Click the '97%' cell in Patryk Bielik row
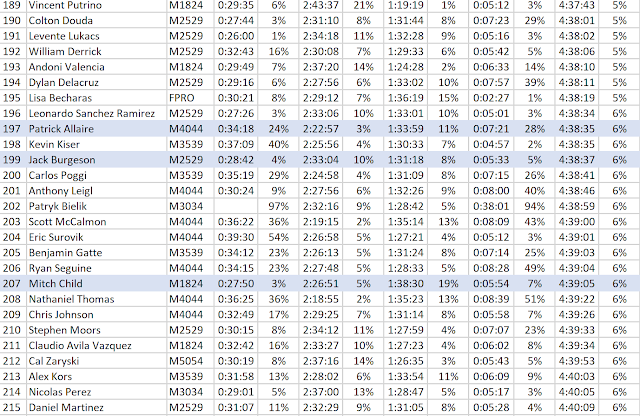Image resolution: width=640 pixels, height=416 pixels. coord(279,207)
